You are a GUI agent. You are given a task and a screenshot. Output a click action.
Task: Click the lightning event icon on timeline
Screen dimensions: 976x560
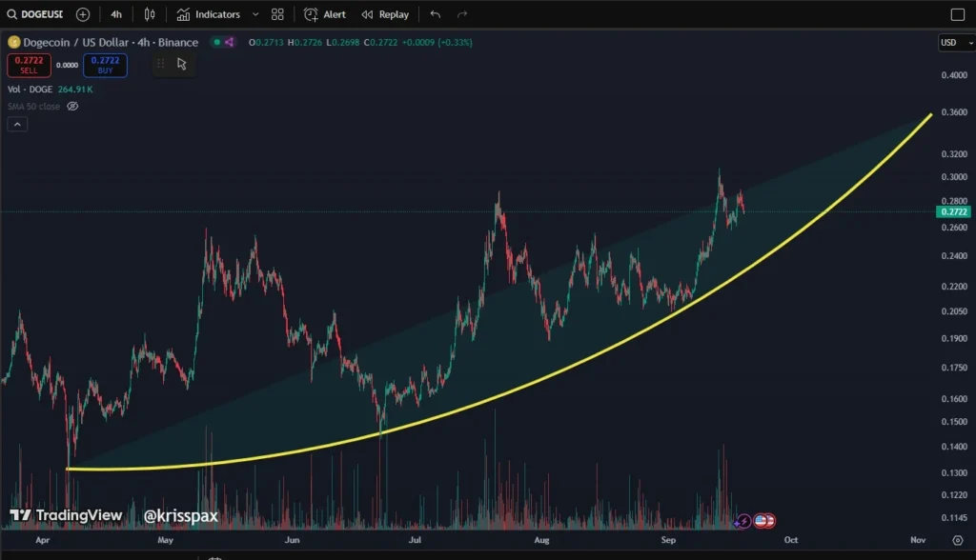pos(742,521)
